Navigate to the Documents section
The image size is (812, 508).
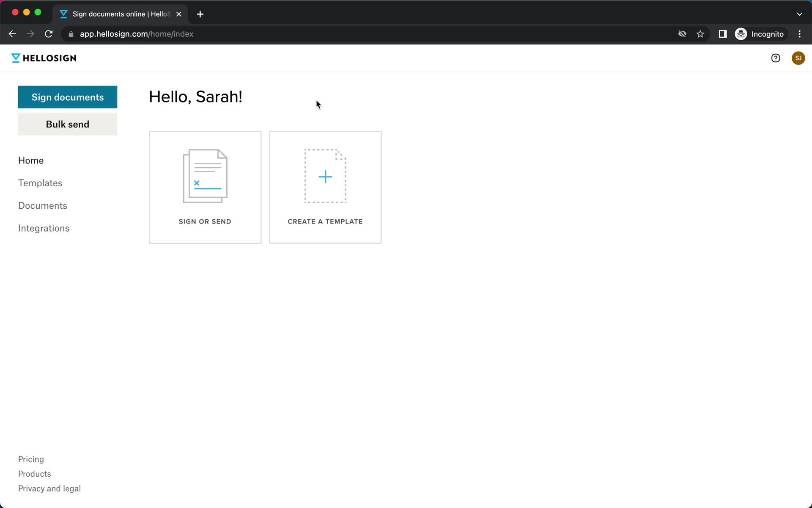43,205
